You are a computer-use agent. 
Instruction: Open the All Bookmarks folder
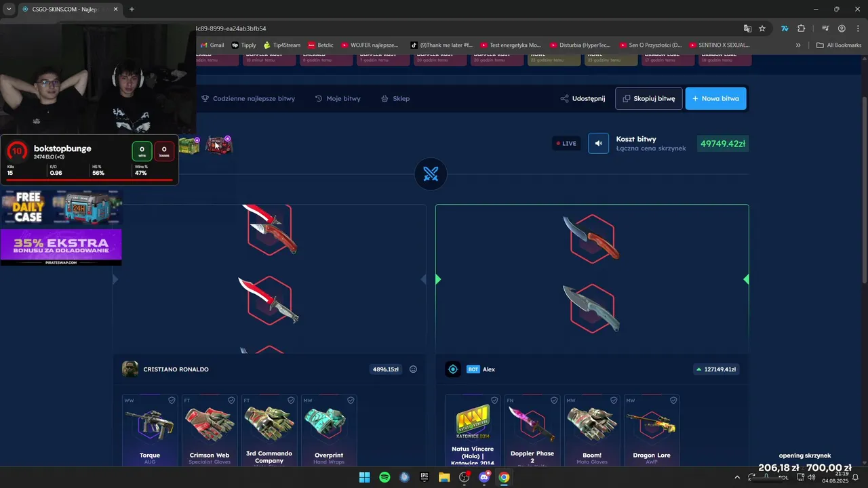click(x=839, y=45)
